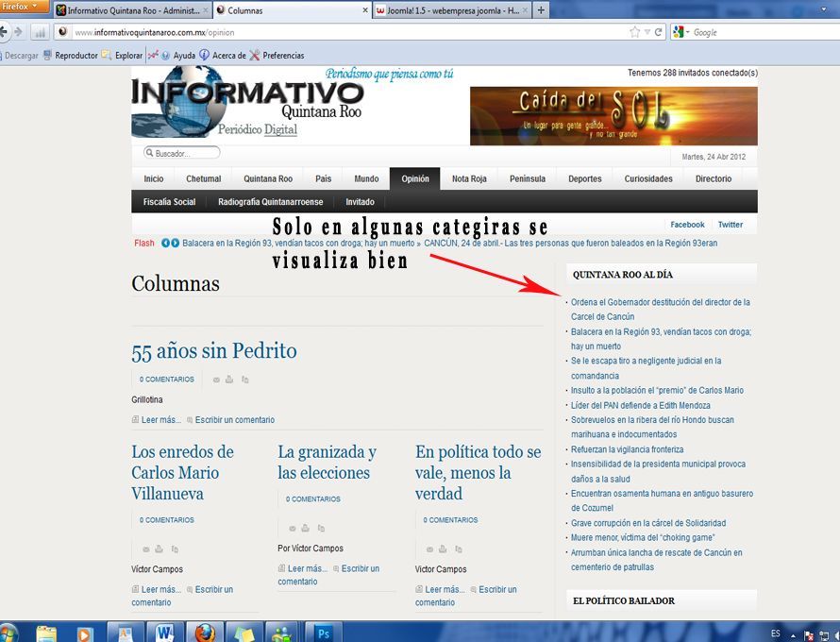This screenshot has width=840, height=642.
Task: Go forward with the browser forward arrow
Action: 19,32
